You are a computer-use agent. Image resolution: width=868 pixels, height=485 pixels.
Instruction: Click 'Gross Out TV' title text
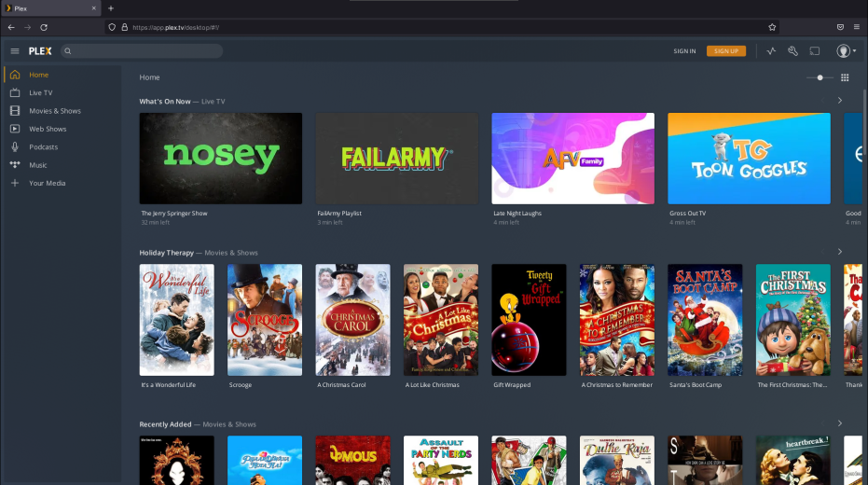(x=687, y=214)
